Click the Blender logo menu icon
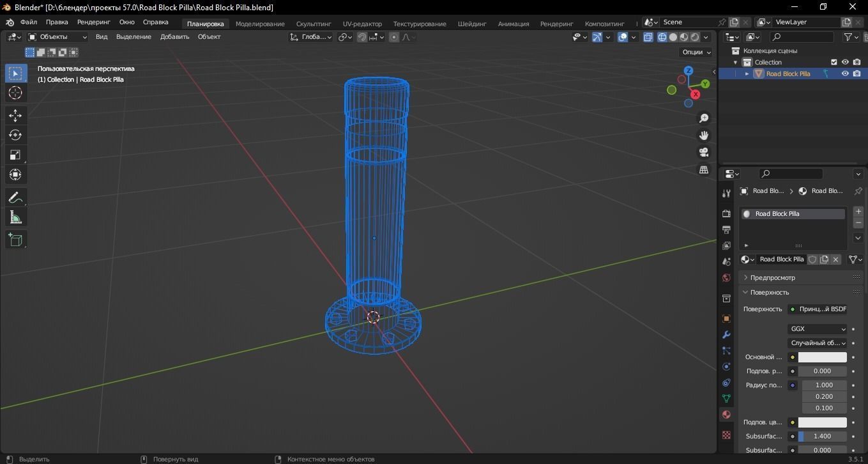Viewport: 868px width, 464px height. [10, 22]
